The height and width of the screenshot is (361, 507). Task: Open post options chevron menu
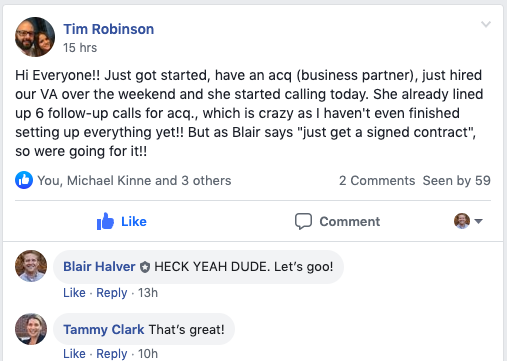coord(486,24)
